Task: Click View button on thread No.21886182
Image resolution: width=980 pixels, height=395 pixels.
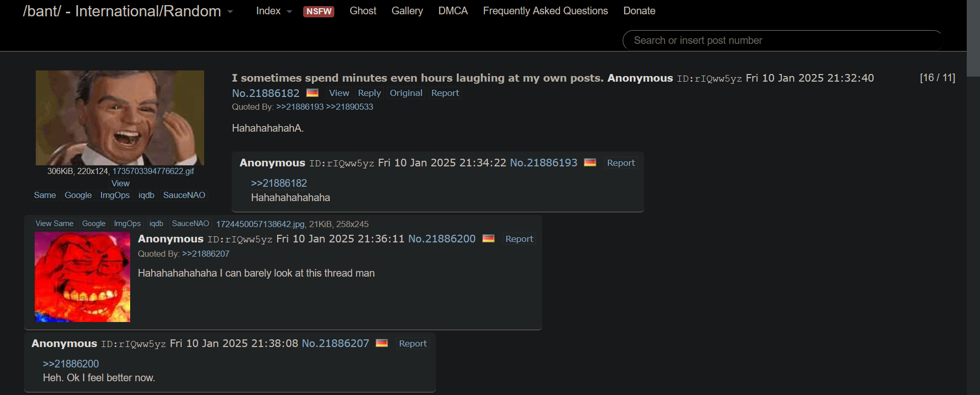Action: coord(339,93)
